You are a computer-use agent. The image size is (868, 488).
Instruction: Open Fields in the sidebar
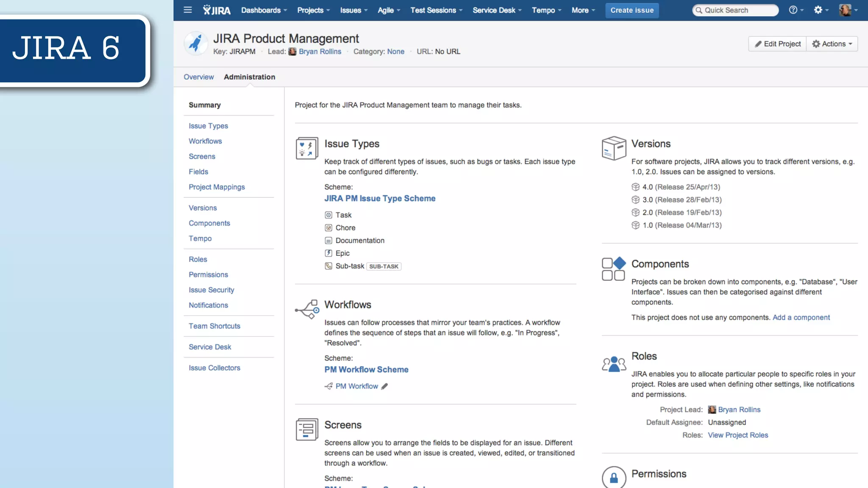(198, 172)
